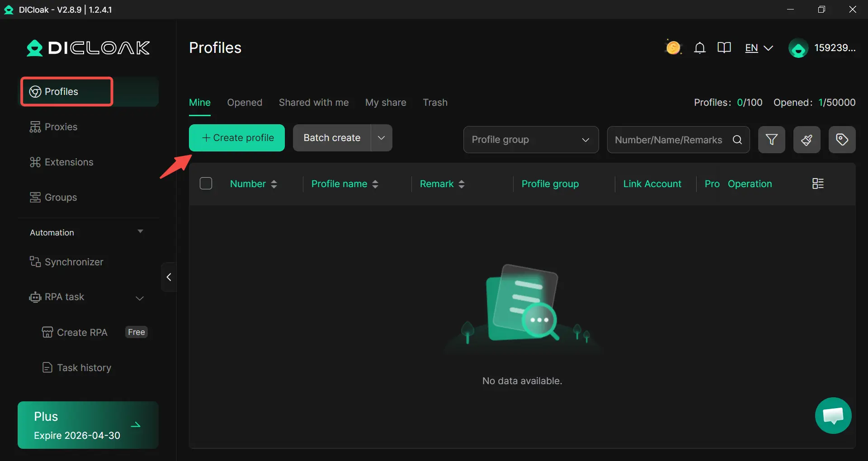
Task: Open the EN language selector
Action: tap(759, 48)
